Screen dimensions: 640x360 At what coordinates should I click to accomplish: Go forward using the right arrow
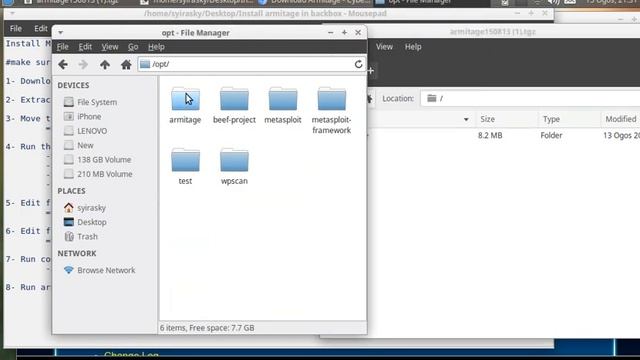click(83, 64)
